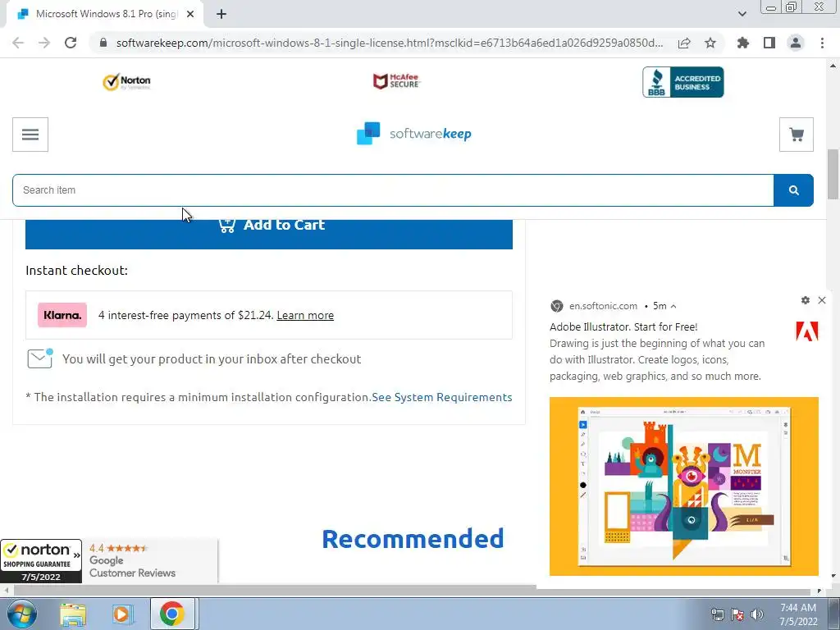Click the Norton Shopping Guarantee badge
This screenshot has width=840, height=630.
(41, 561)
